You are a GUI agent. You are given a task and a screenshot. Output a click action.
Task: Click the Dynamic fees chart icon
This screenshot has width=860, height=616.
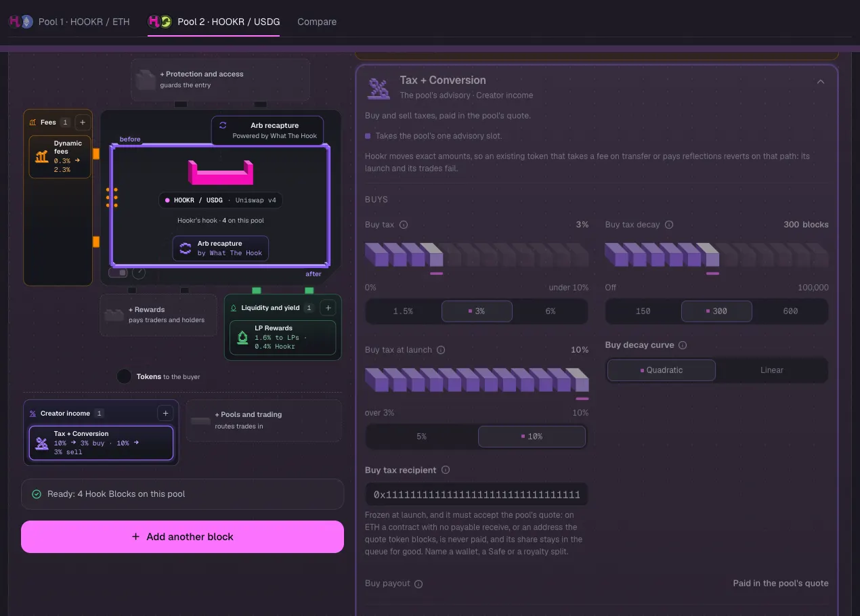click(42, 157)
